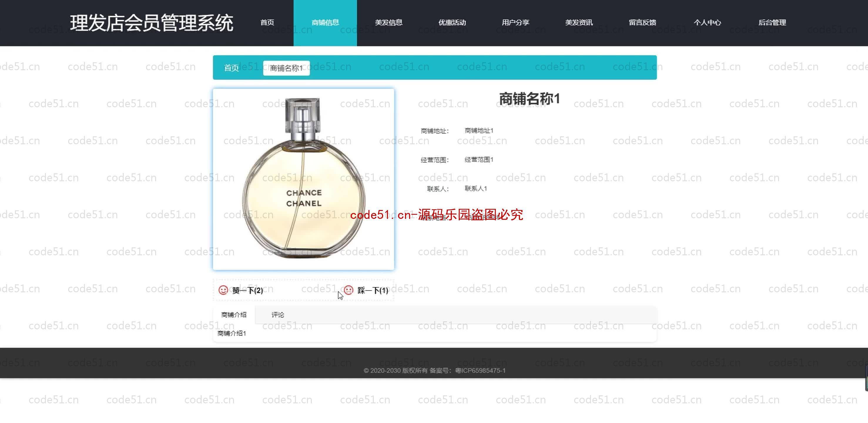
Task: Click the 经营范围1 value text
Action: click(x=479, y=160)
